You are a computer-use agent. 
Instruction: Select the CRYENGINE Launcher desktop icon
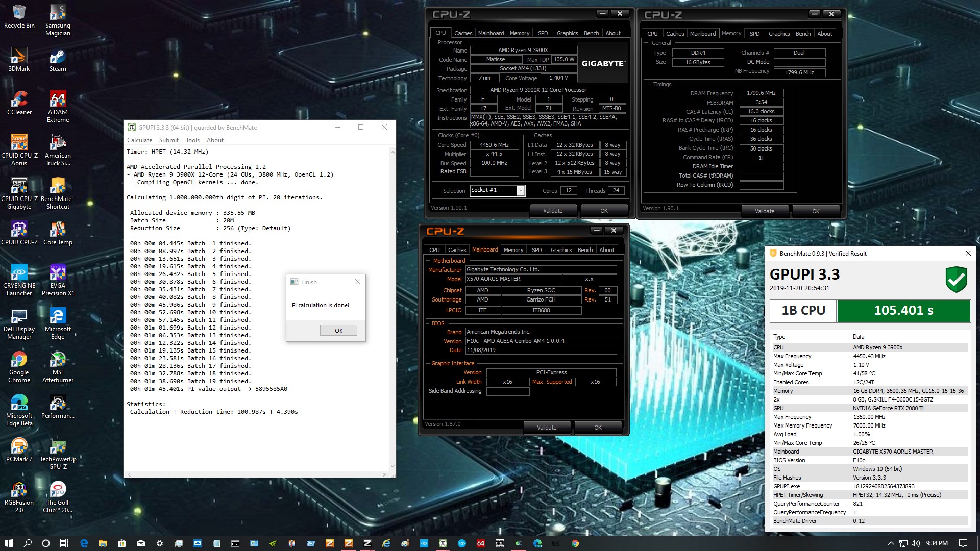pyautogui.click(x=19, y=281)
